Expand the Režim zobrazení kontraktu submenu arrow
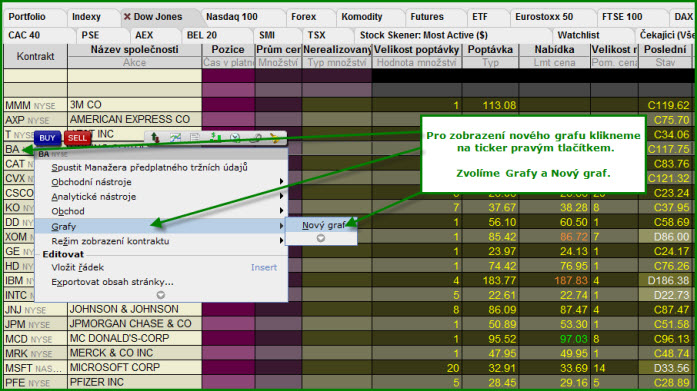The width and height of the screenshot is (697, 391). point(281,240)
